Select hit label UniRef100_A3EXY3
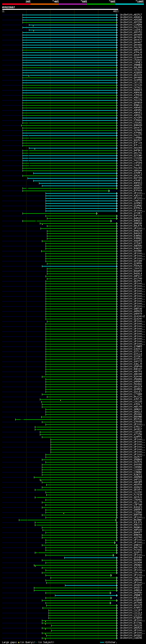146x644 pixels. (x=131, y=196)
